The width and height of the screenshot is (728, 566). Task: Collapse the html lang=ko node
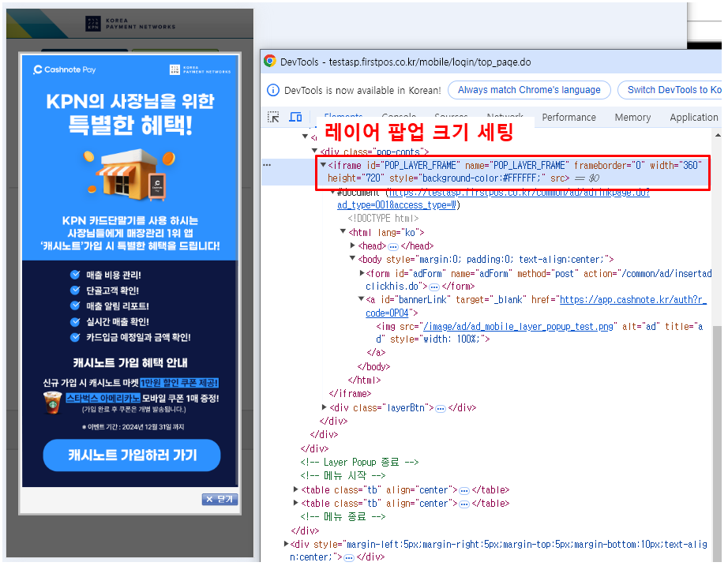point(343,231)
